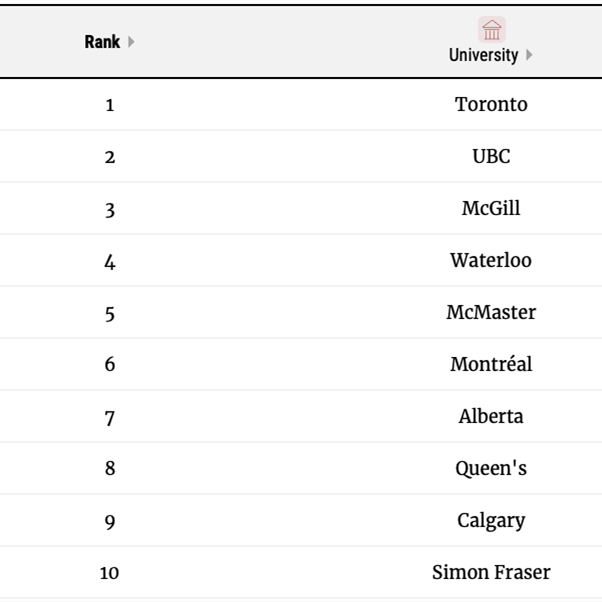The image size is (602, 602).
Task: Click the Alberta university entry
Action: tap(491, 416)
